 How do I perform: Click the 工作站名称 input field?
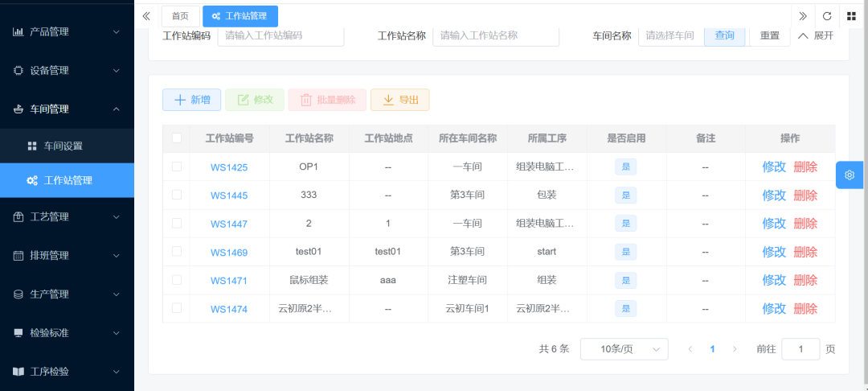point(495,35)
